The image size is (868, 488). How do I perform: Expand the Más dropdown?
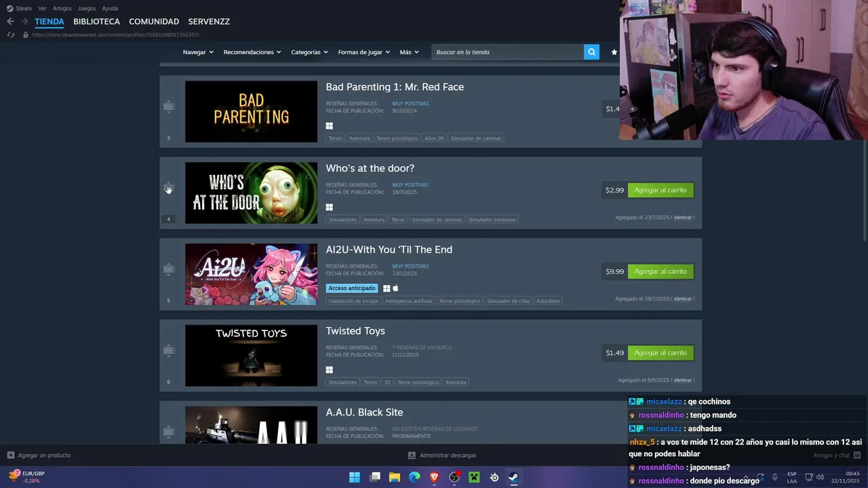click(x=409, y=52)
